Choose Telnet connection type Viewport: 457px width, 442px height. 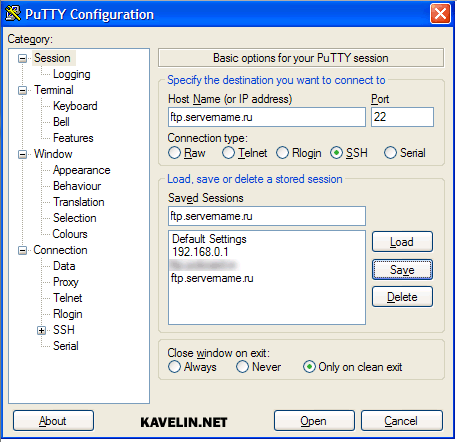point(228,153)
